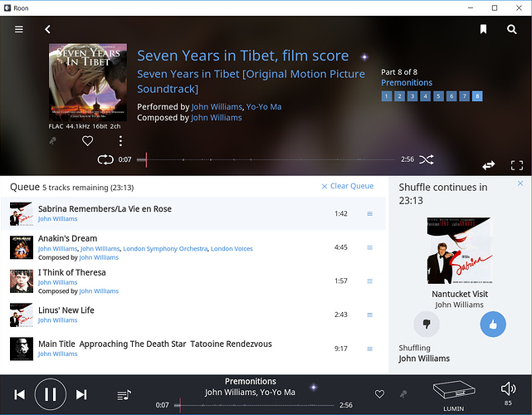Viewport: 532px width, 415px height.
Task: Open the Seven Years in Tibet, film score title
Action: 243,56
